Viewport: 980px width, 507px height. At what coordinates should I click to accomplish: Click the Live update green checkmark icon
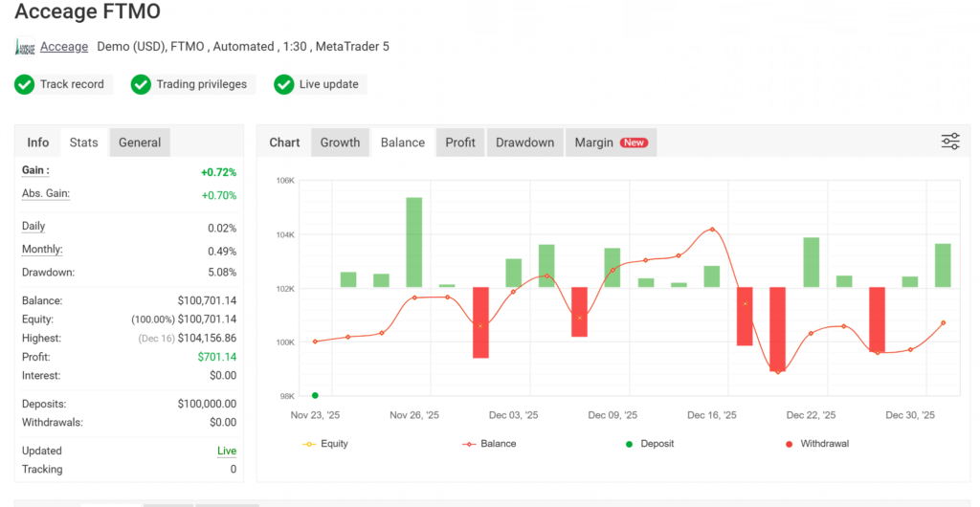point(283,84)
